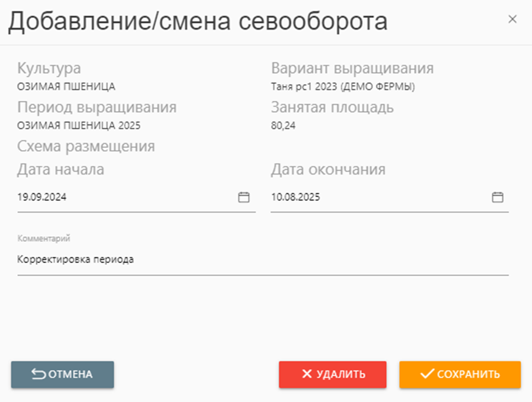The width and height of the screenshot is (532, 402).
Task: Click the period value ОЗИМАЯ ПШЕНИЦА 2025
Action: pyautogui.click(x=79, y=125)
